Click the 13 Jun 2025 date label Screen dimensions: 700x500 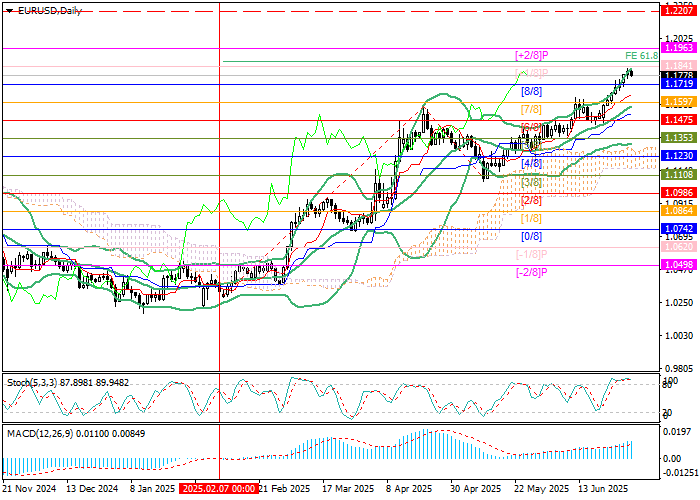pyautogui.click(x=603, y=489)
